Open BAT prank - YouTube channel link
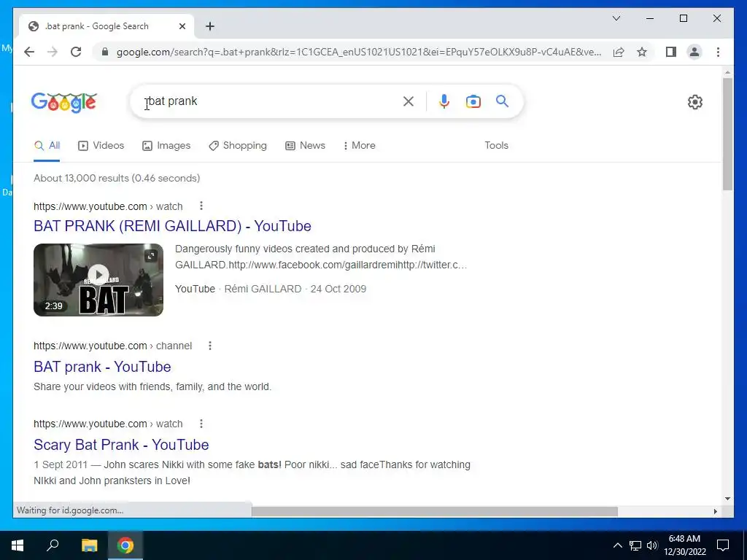 [x=102, y=367]
